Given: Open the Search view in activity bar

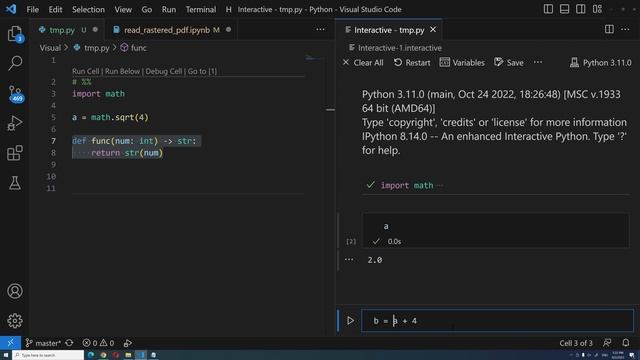Looking at the screenshot, I should (15, 63).
